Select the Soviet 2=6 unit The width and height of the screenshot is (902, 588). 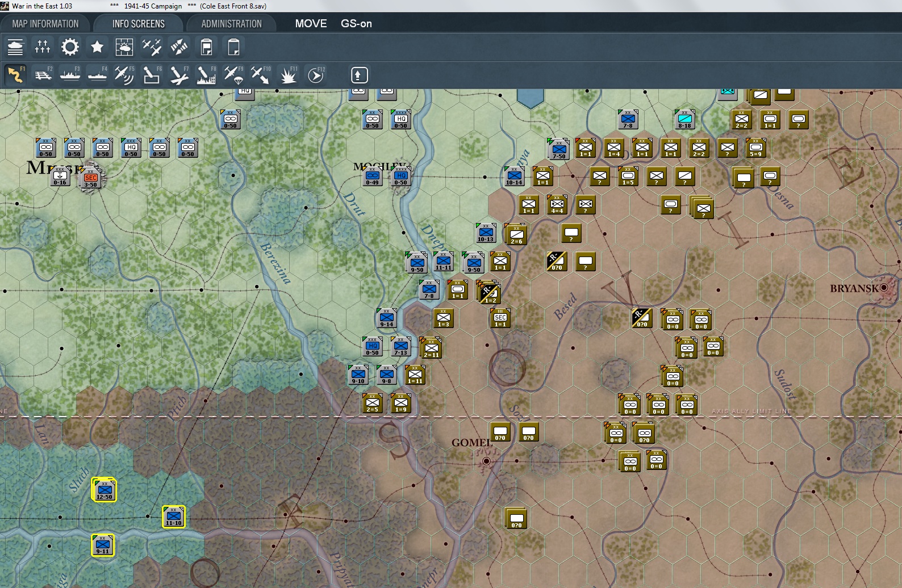click(516, 234)
